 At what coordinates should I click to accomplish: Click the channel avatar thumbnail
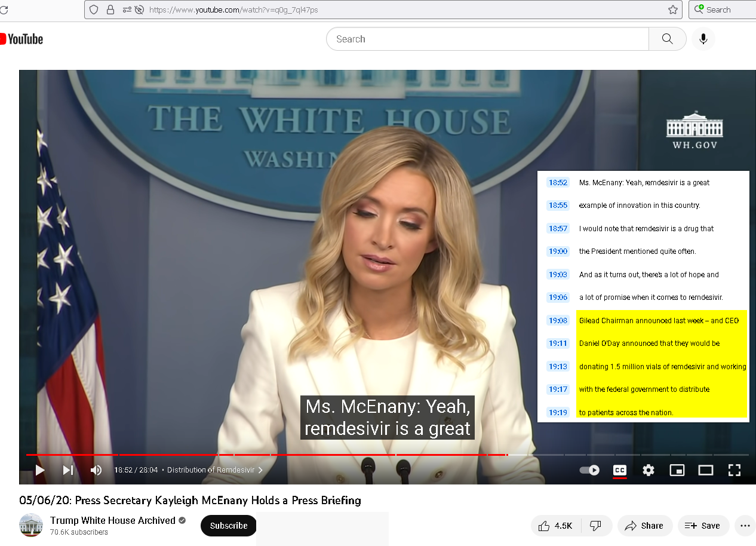(31, 525)
